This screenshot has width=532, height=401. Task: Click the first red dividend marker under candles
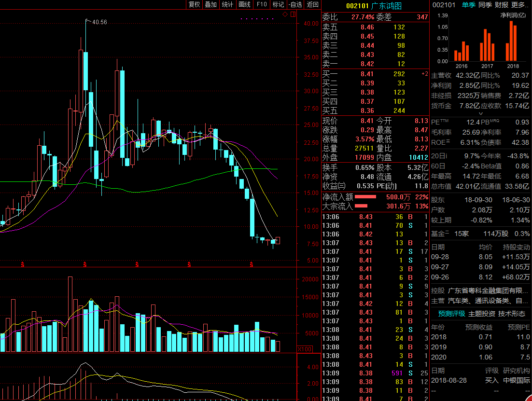coord(23,264)
